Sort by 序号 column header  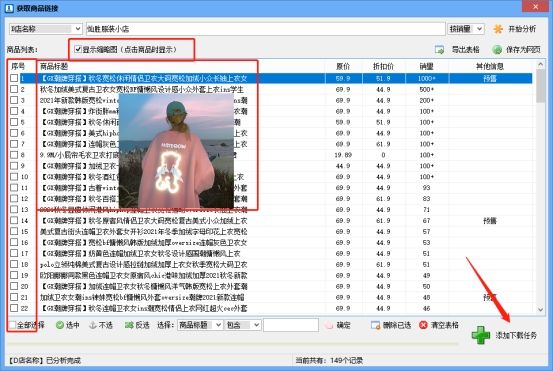coord(18,66)
